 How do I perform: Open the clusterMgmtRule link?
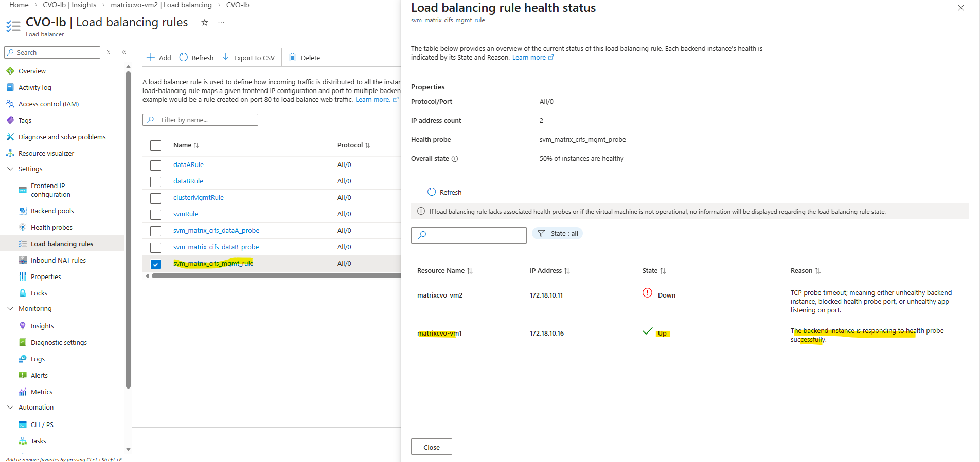[199, 197]
